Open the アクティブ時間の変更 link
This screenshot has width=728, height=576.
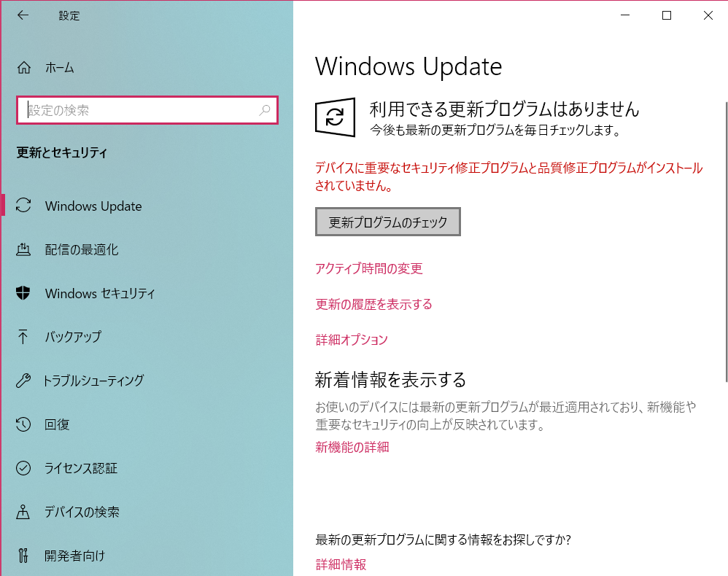coord(368,268)
